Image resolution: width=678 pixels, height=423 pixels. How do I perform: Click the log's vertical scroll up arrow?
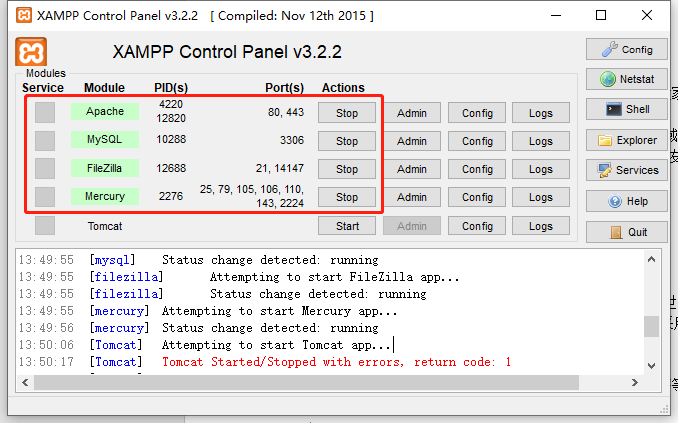[x=651, y=260]
